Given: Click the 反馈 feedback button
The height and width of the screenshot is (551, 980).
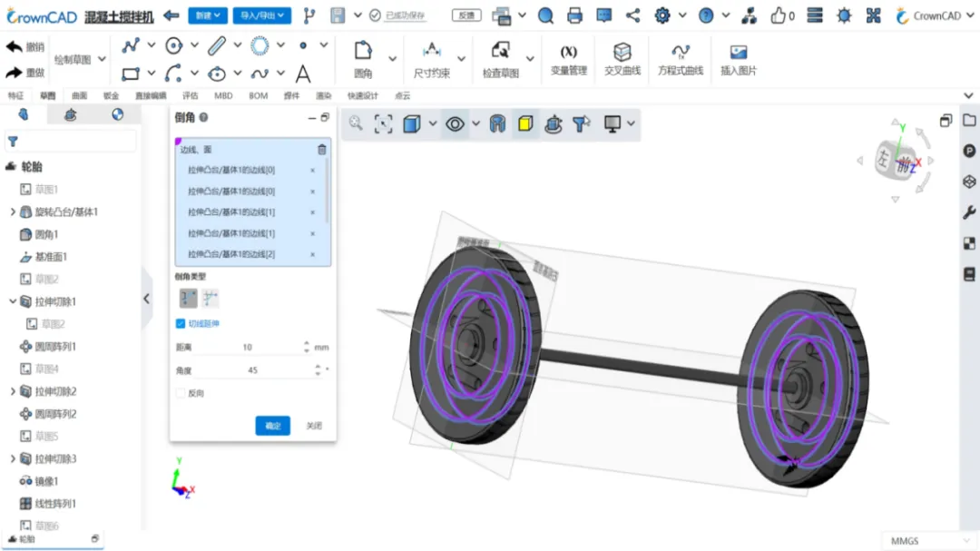Looking at the screenshot, I should coord(466,15).
